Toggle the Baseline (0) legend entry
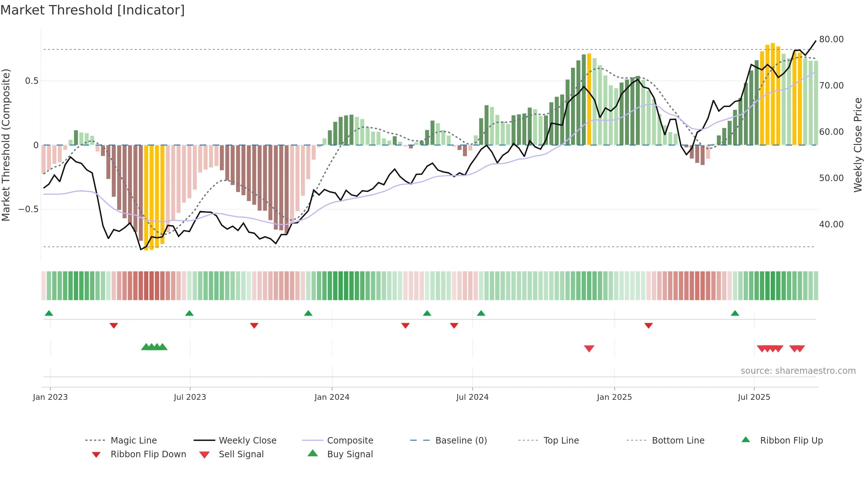The image size is (868, 488). point(448,440)
